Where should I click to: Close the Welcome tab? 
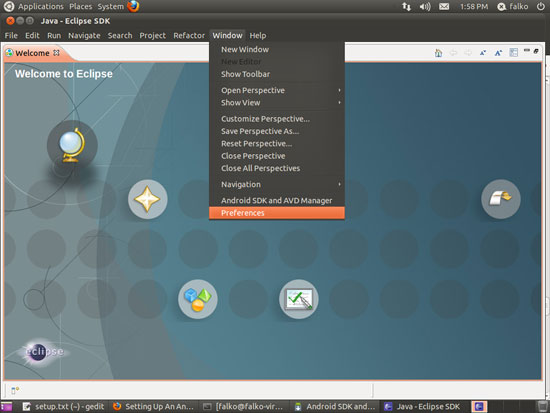(56, 53)
